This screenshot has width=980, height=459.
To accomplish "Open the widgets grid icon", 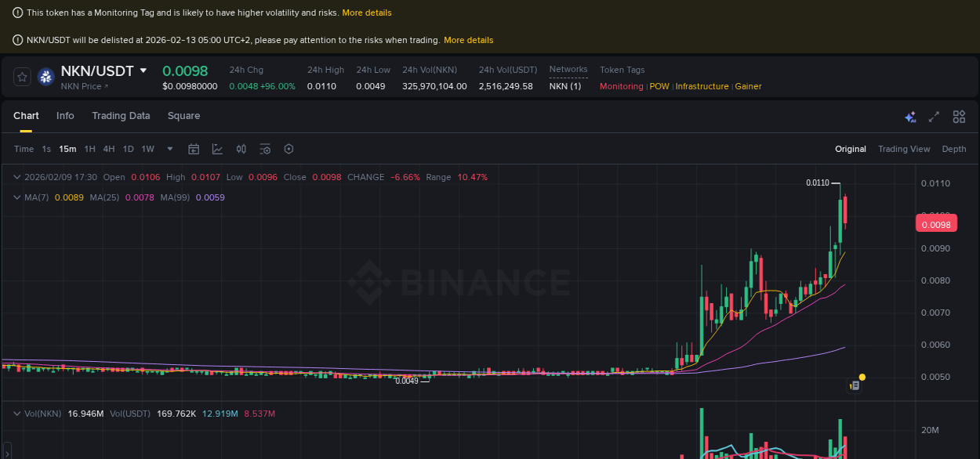I will point(959,116).
